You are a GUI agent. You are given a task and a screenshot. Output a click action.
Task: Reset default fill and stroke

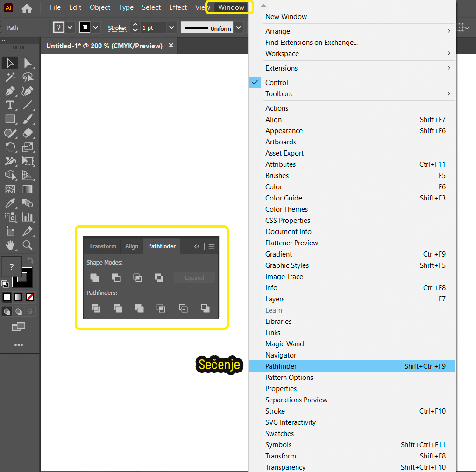pos(5,284)
